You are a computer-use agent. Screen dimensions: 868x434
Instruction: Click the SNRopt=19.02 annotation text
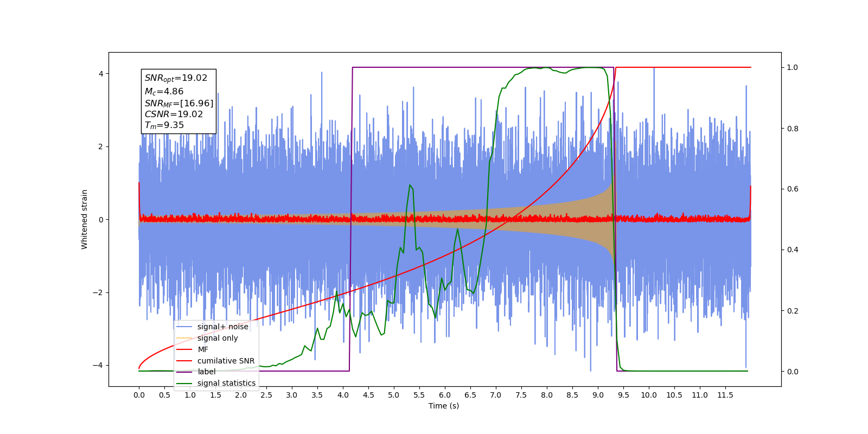click(176, 78)
